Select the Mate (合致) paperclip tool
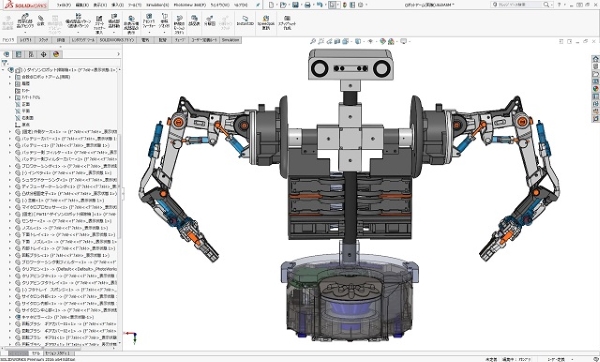The height and width of the screenshot is (362, 600). 41,21
